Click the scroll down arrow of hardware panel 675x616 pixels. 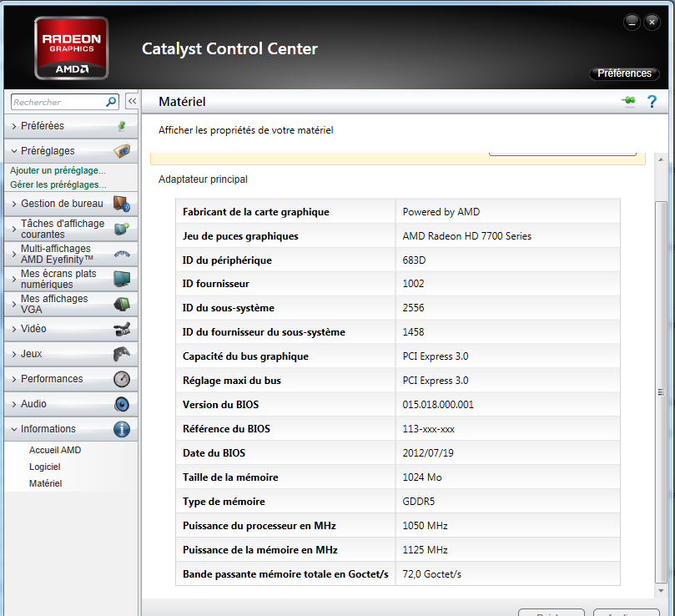click(661, 591)
